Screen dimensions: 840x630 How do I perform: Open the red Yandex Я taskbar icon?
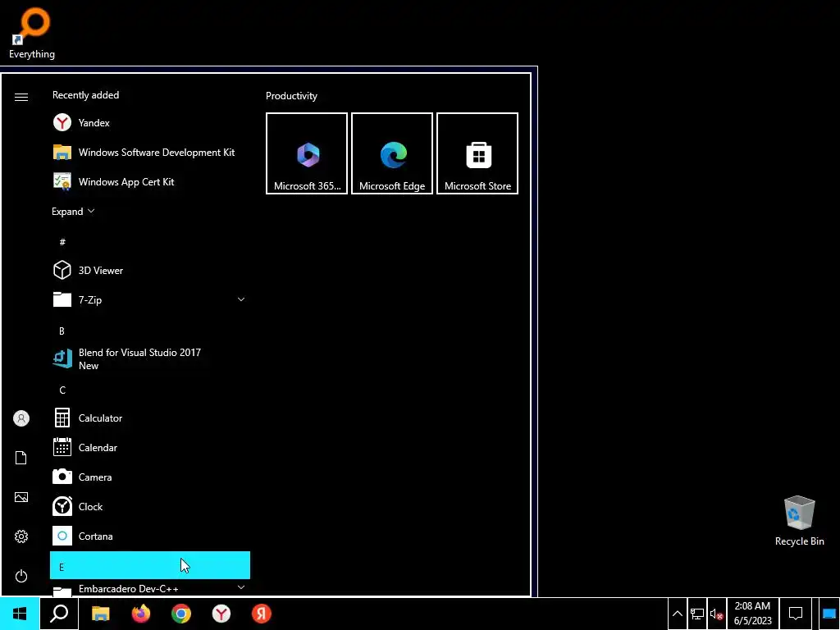pyautogui.click(x=262, y=614)
